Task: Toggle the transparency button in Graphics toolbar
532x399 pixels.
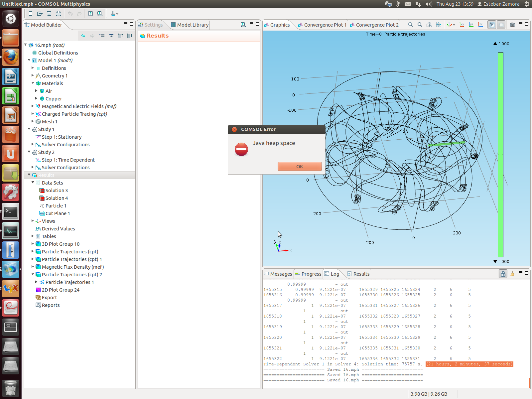Action: 501,25
